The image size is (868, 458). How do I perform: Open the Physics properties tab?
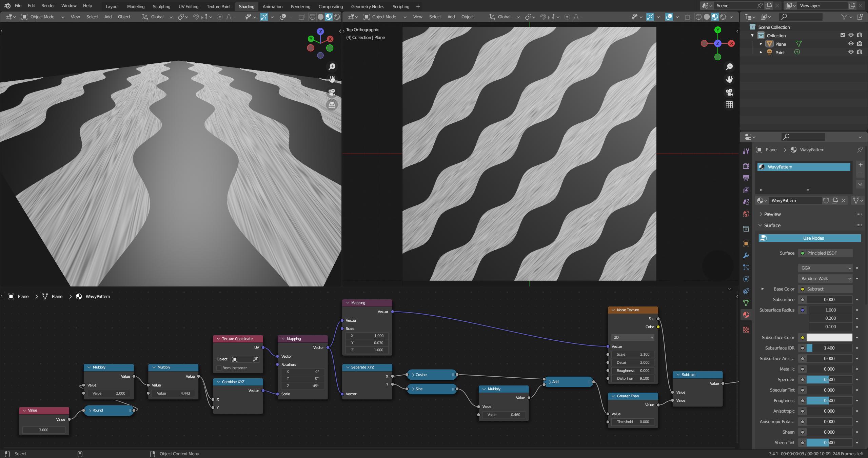[746, 279]
